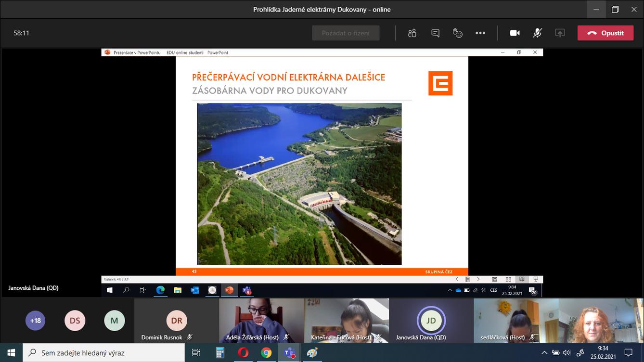Select Dominik Rusnok participant tile
The height and width of the screenshot is (362, 644).
pyautogui.click(x=176, y=321)
